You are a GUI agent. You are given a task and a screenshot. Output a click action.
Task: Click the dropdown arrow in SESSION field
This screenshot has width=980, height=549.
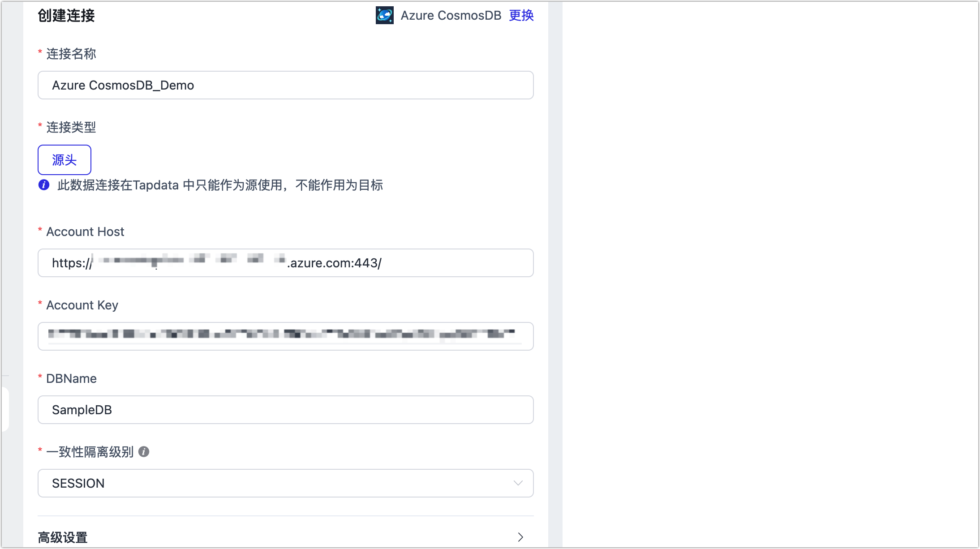pyautogui.click(x=518, y=483)
